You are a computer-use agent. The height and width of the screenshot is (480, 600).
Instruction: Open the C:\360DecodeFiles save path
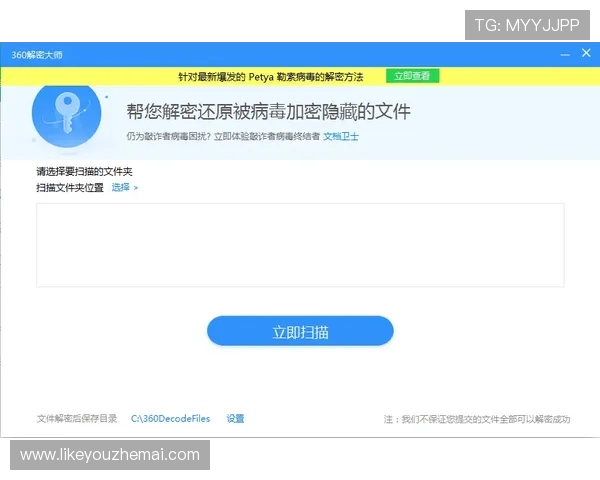pyautogui.click(x=170, y=419)
